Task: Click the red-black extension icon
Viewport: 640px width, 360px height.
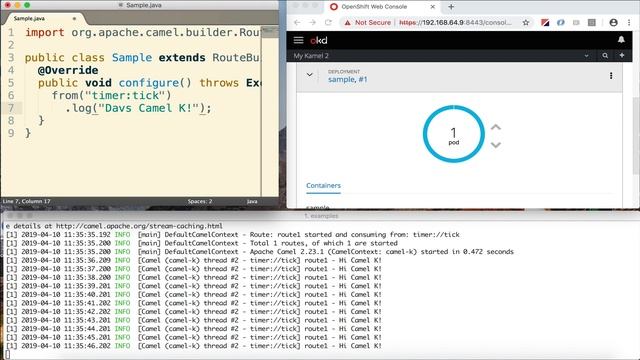Action: click(x=545, y=22)
